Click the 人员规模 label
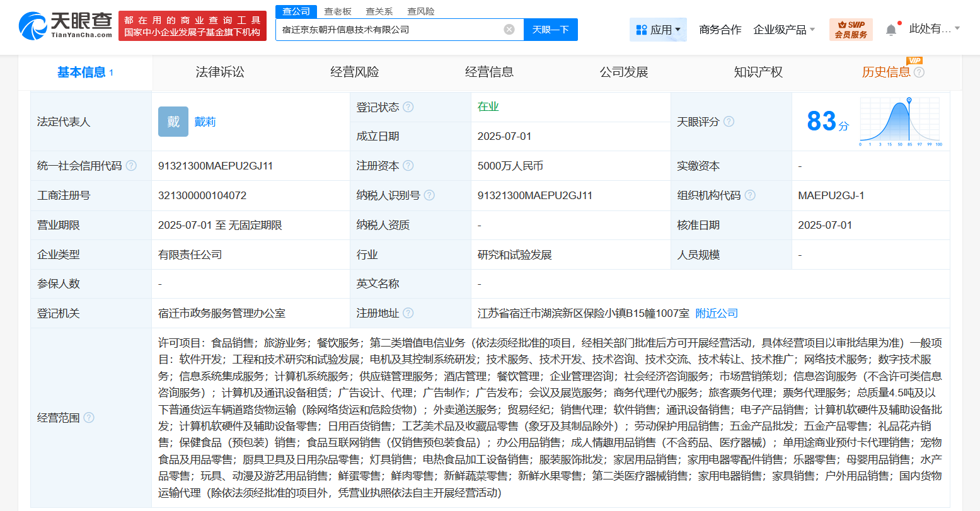 [698, 255]
